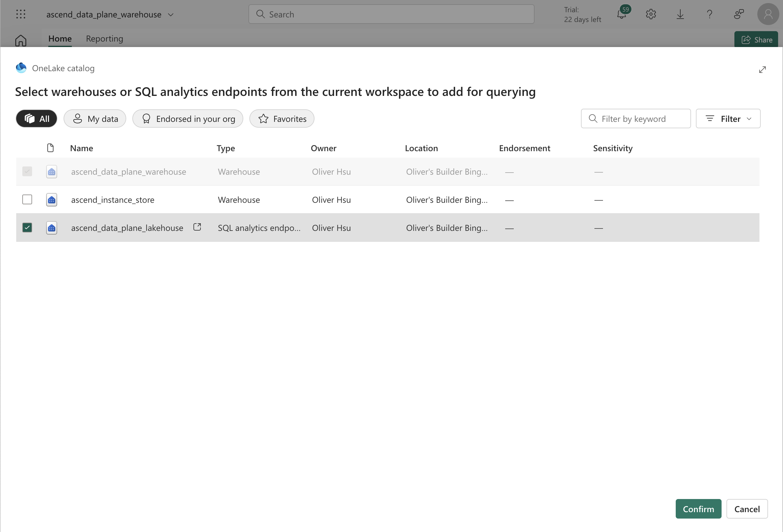The image size is (783, 532).
Task: Click the Settings gear icon in the toolbar
Action: click(651, 14)
